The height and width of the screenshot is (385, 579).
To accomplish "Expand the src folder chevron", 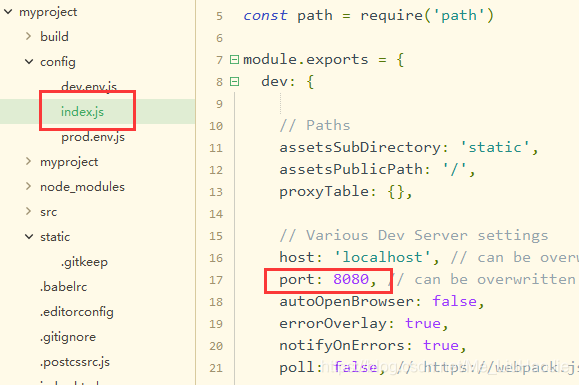I will [28, 211].
